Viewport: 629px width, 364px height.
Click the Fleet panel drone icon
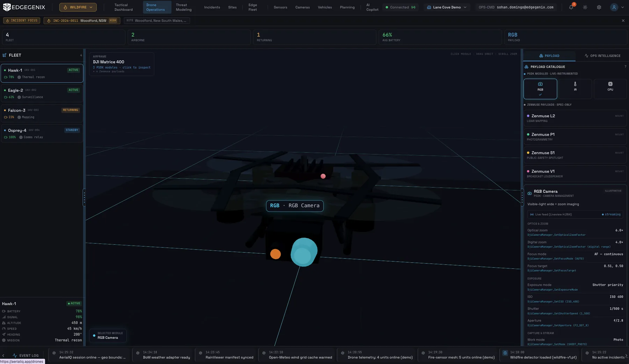(5, 55)
